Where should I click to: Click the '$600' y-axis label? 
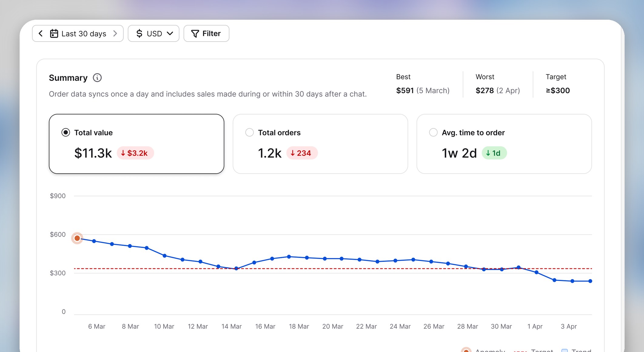click(58, 234)
